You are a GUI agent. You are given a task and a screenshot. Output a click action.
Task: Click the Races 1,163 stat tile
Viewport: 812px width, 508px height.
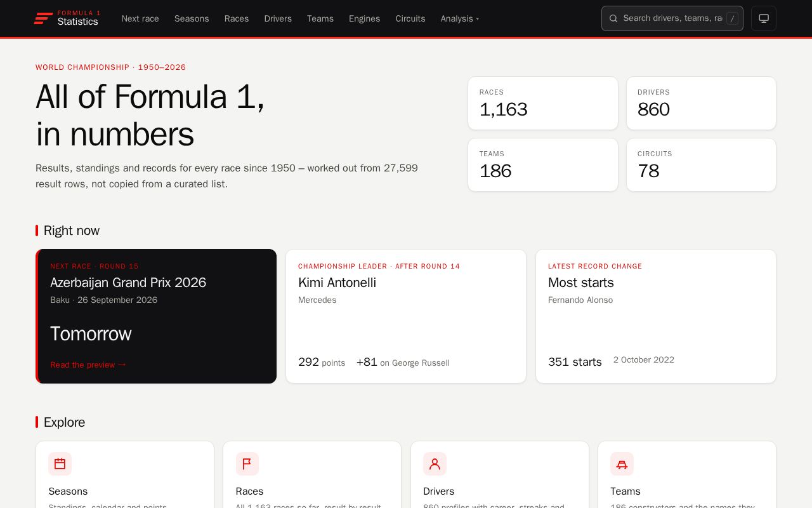[543, 104]
